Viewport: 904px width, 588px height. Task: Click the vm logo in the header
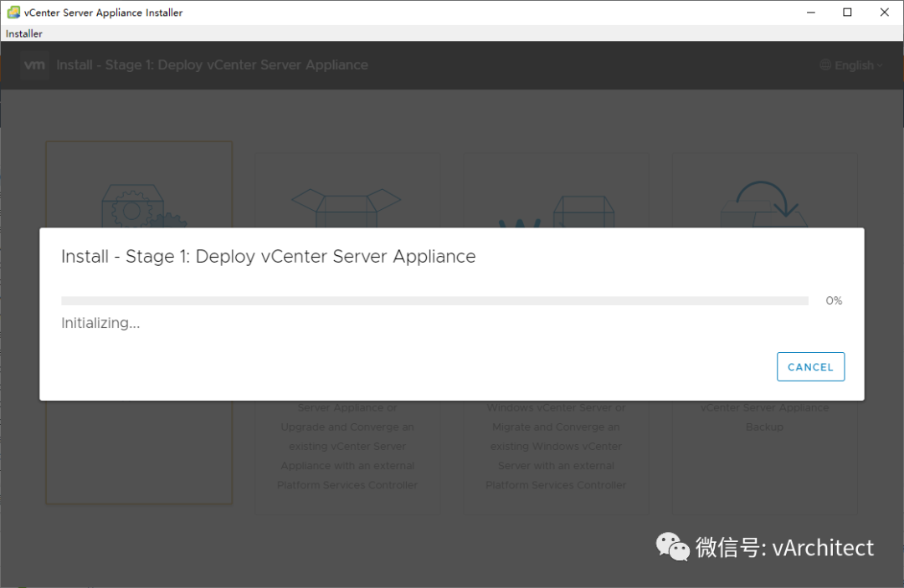pos(34,65)
